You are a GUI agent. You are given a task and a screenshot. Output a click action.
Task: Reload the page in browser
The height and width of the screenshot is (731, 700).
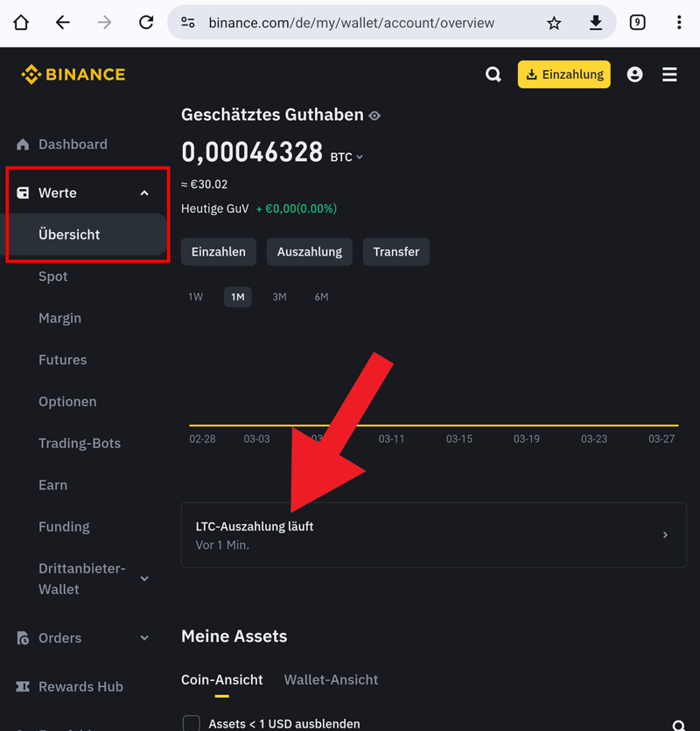click(x=146, y=23)
